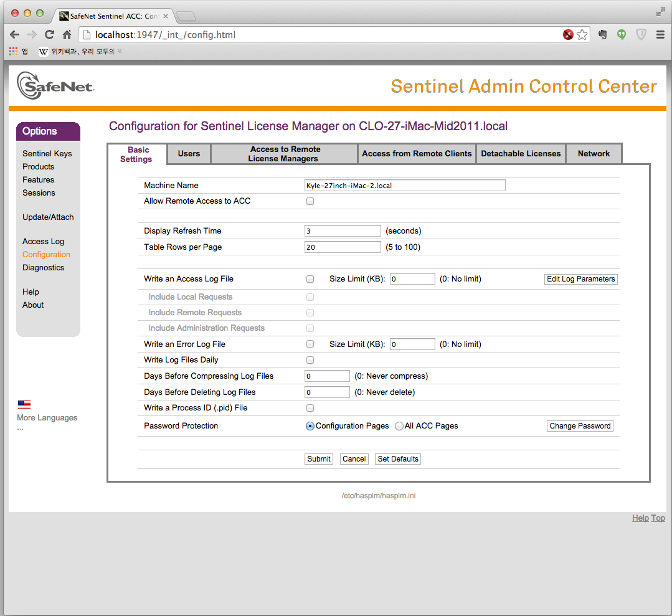Viewport: 672px width, 616px height.
Task: Click the Display Refresh Time field
Action: (x=343, y=231)
